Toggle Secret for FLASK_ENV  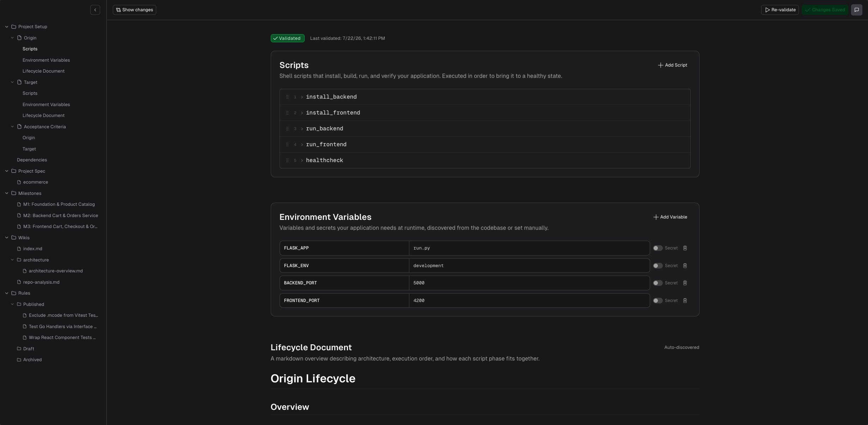click(658, 266)
